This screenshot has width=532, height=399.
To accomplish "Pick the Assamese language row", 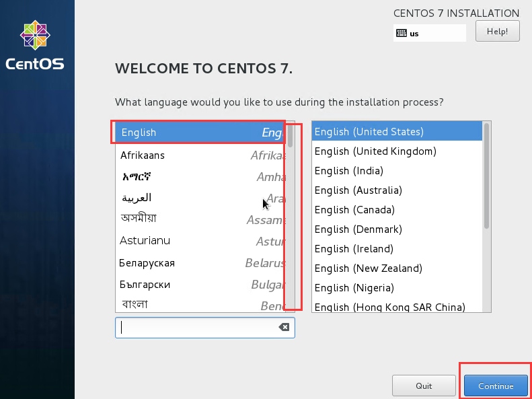I will coord(201,219).
